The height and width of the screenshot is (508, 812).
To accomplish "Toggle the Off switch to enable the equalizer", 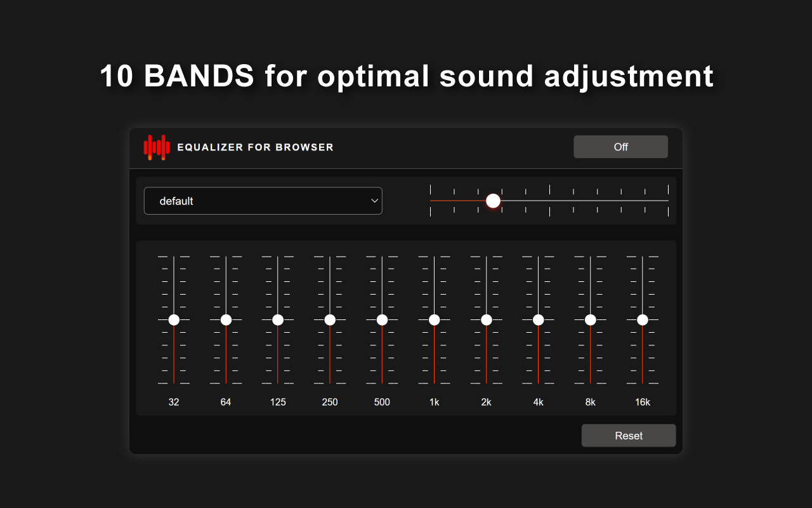I will [620, 147].
